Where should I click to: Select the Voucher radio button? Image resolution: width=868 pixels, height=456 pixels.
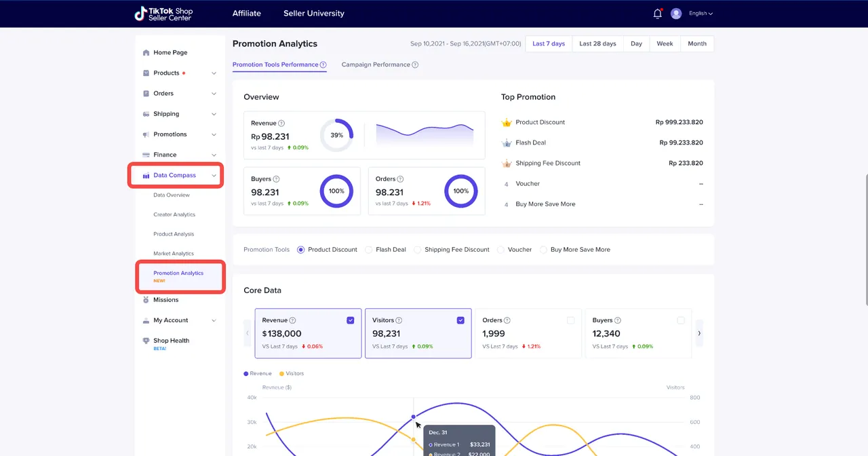pyautogui.click(x=501, y=250)
